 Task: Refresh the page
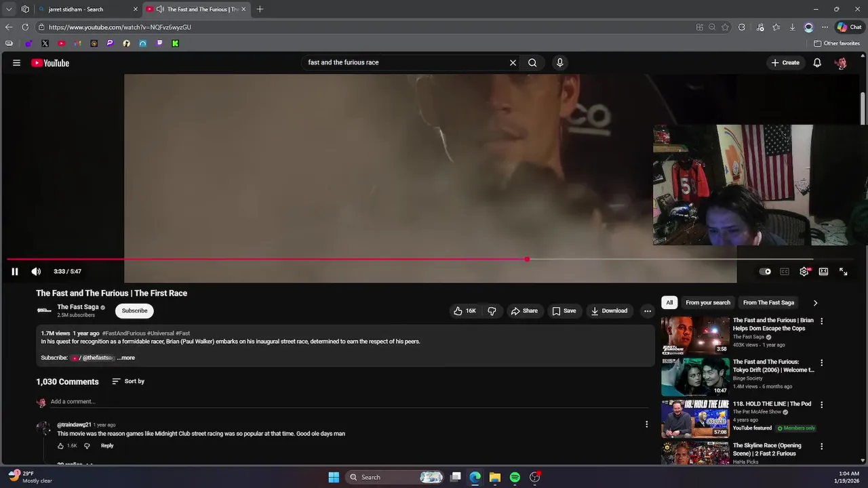click(25, 27)
